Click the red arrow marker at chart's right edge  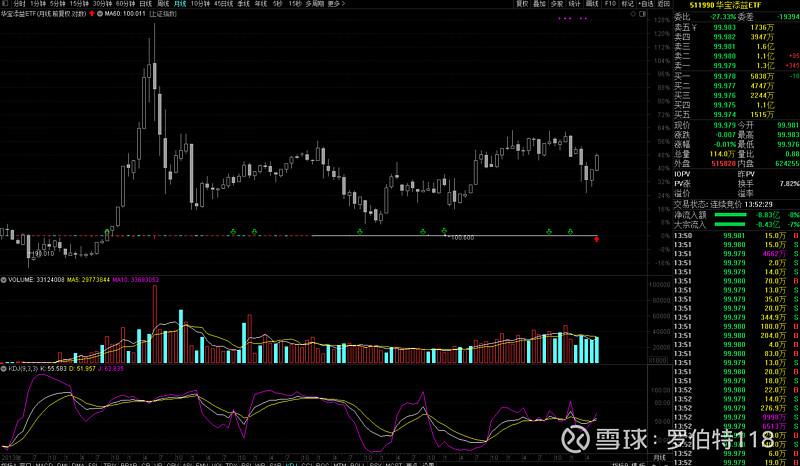pos(597,238)
